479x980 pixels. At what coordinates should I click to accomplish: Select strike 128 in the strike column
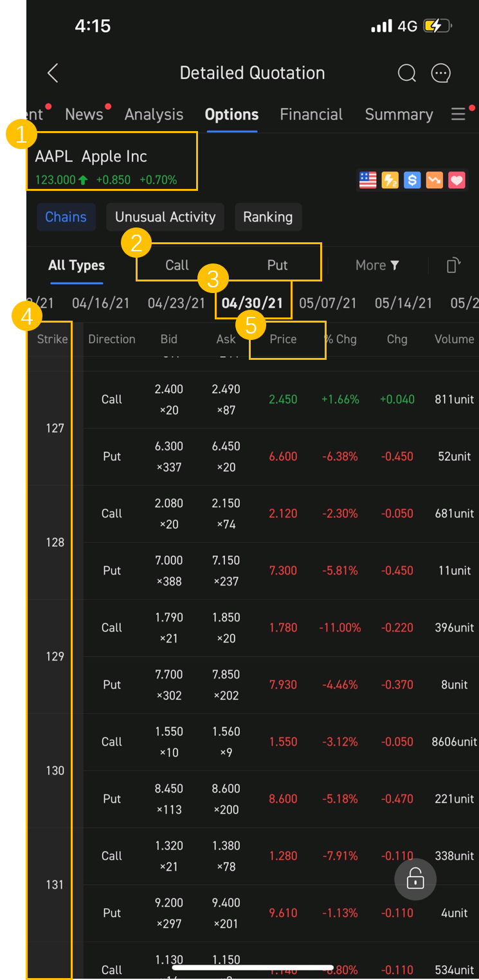[x=55, y=542]
